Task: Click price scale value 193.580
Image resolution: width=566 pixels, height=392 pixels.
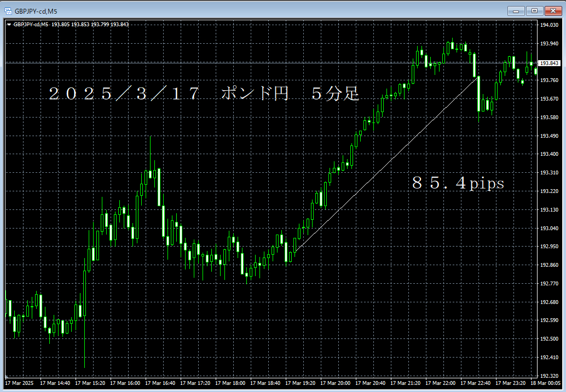Action: tap(549, 117)
